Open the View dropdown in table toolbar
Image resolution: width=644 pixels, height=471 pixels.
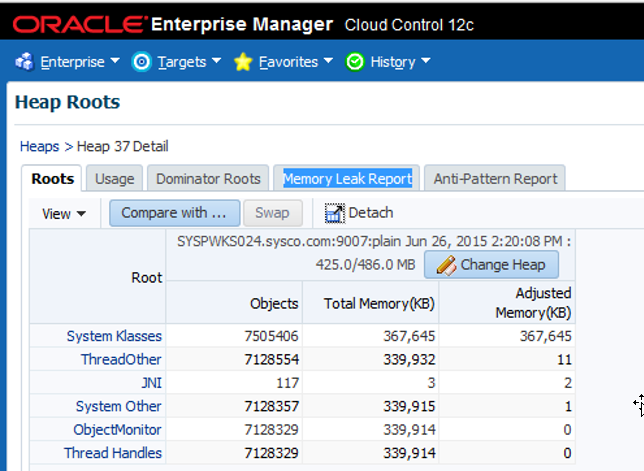pos(64,214)
